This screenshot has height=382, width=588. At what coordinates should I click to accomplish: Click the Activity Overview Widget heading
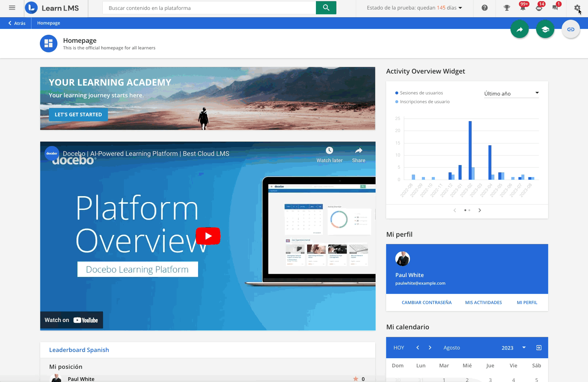[x=426, y=71]
